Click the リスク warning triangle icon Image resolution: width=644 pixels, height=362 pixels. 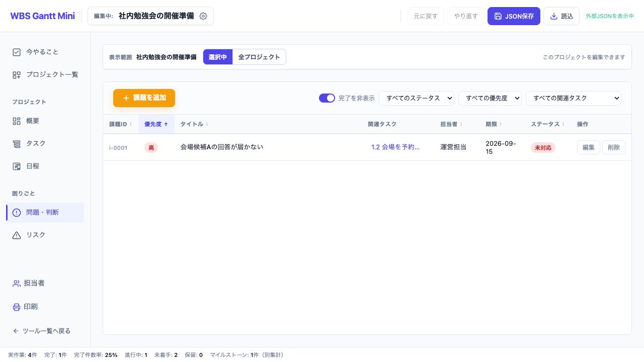[17, 235]
